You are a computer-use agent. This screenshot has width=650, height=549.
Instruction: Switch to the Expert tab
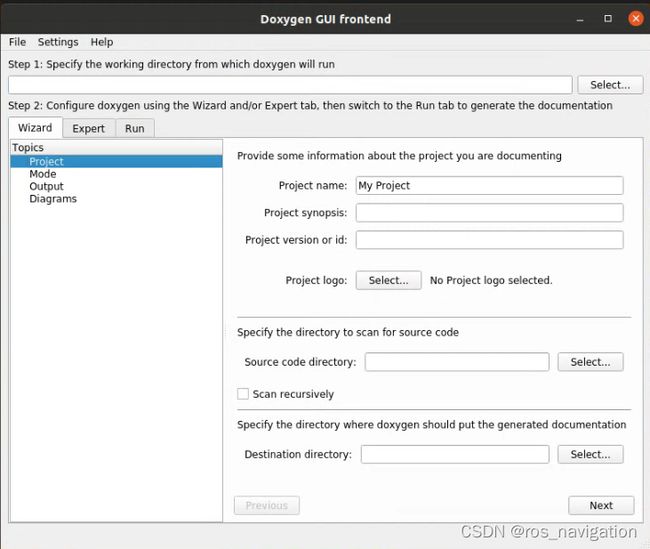(88, 129)
